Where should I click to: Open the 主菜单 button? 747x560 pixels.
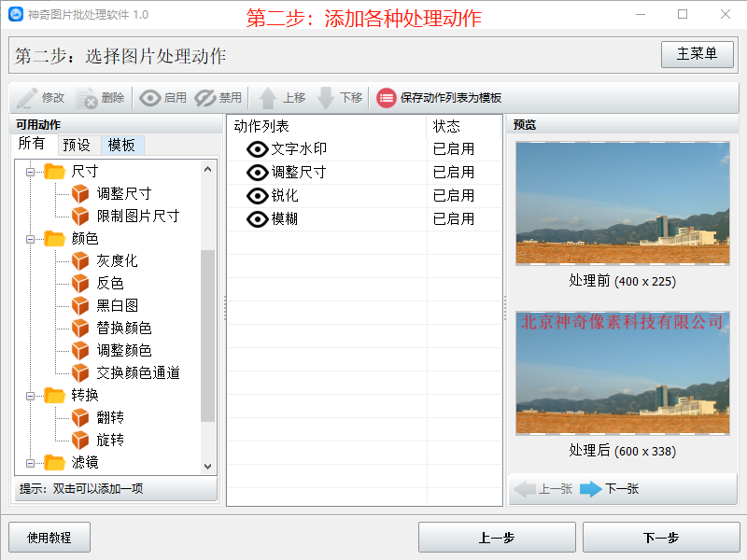click(x=697, y=54)
